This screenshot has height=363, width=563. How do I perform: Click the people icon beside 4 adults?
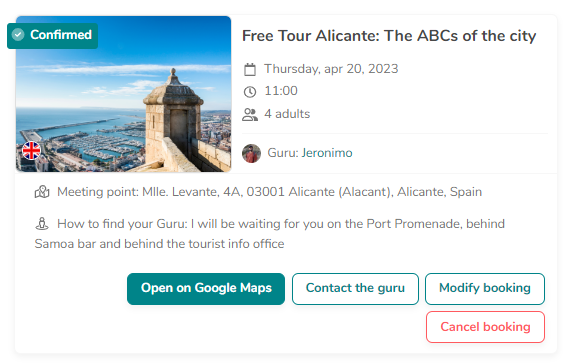(250, 115)
